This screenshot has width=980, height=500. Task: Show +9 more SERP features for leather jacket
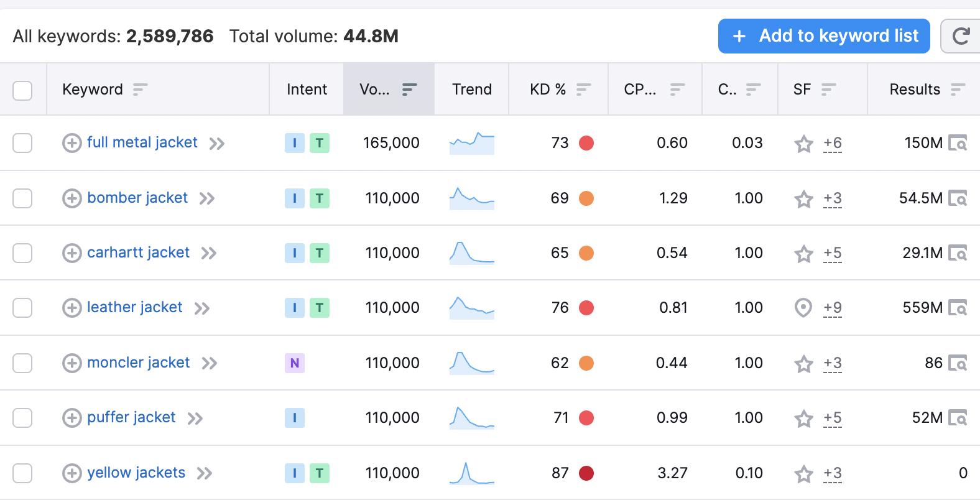tap(833, 308)
